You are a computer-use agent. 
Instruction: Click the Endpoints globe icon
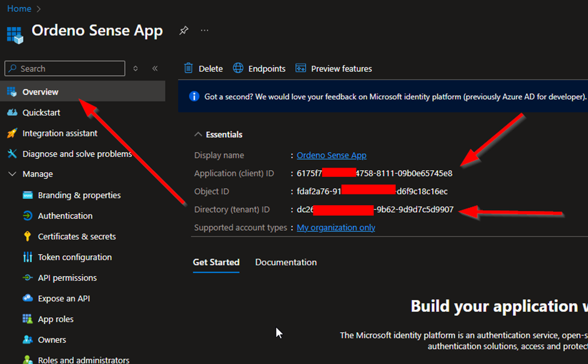(x=238, y=68)
